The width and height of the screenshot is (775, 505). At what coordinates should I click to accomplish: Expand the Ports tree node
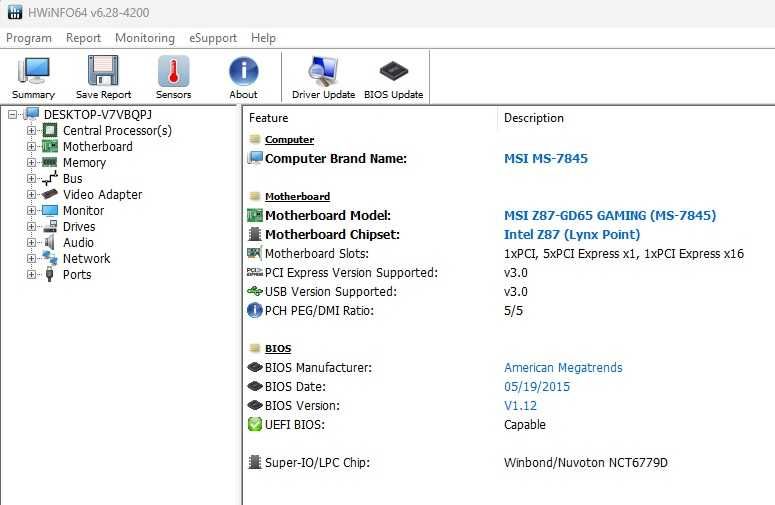tap(31, 274)
